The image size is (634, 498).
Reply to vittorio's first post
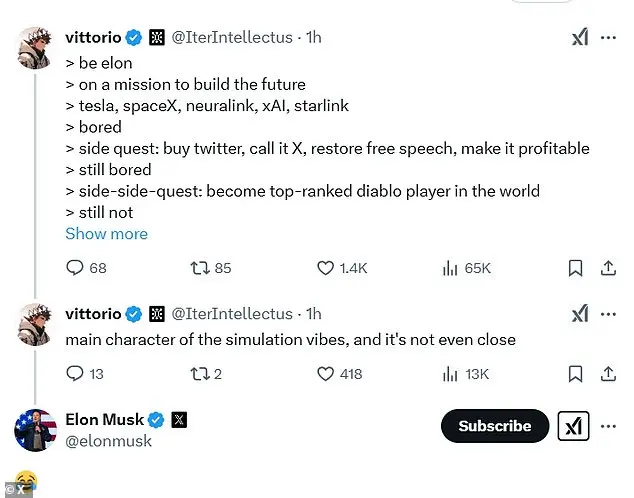click(75, 268)
